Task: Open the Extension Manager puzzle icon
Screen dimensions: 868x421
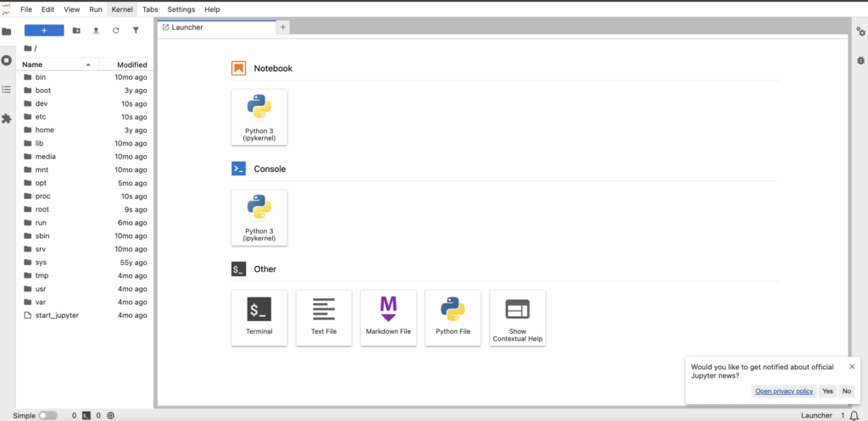Action: [7, 119]
